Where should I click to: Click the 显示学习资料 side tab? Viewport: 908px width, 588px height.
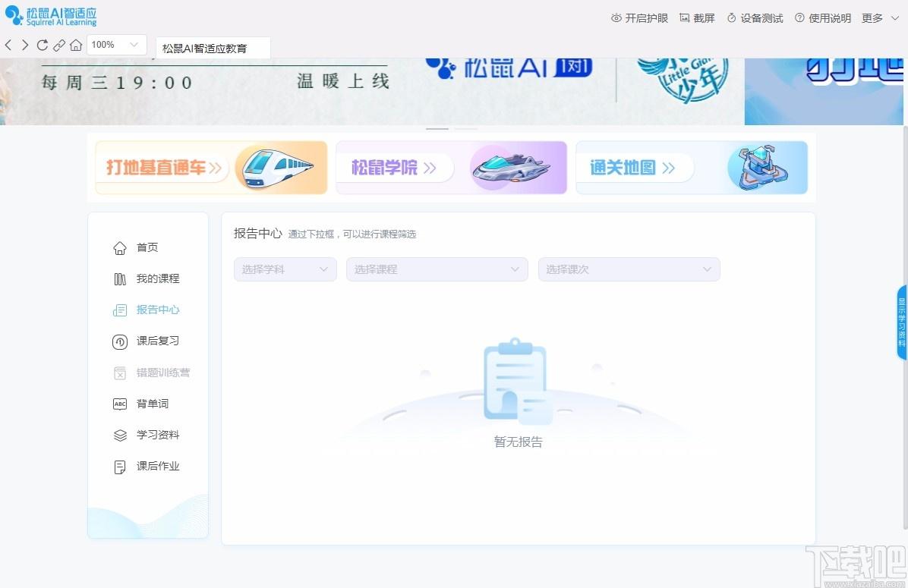(902, 322)
